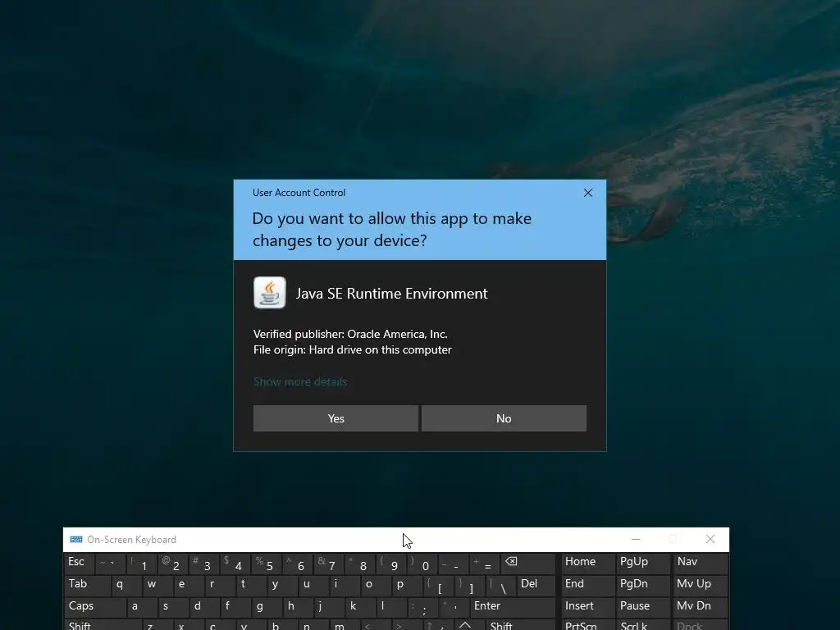Screen dimensions: 840x630
Task: Tap the s key on the keyboard
Action: click(173, 607)
